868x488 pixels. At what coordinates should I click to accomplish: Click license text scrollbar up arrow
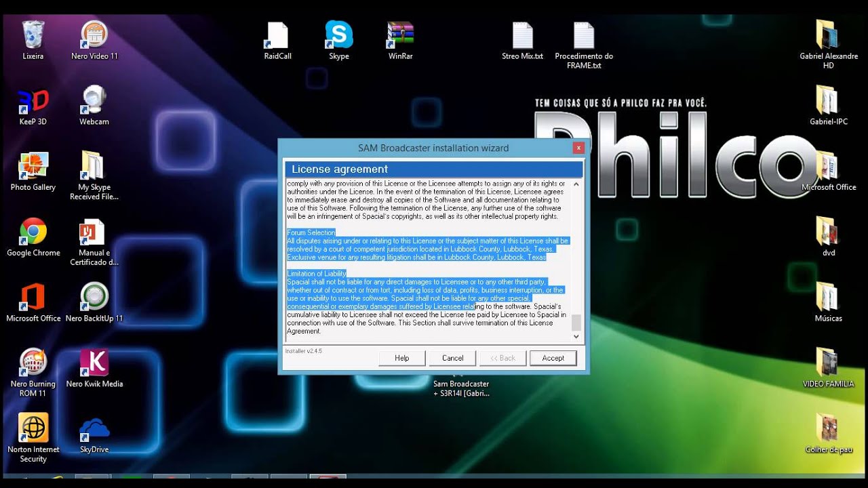576,184
